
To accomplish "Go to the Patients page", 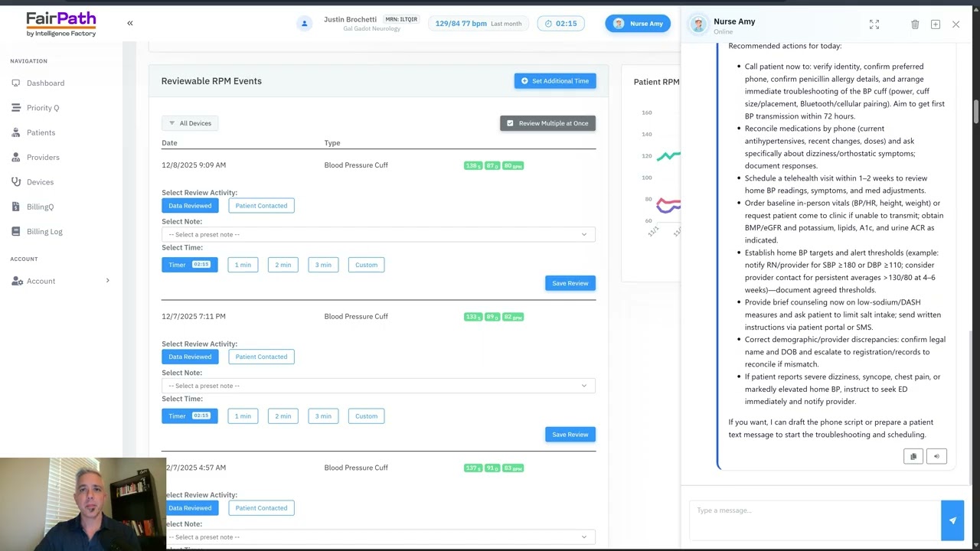I will 41,132.
